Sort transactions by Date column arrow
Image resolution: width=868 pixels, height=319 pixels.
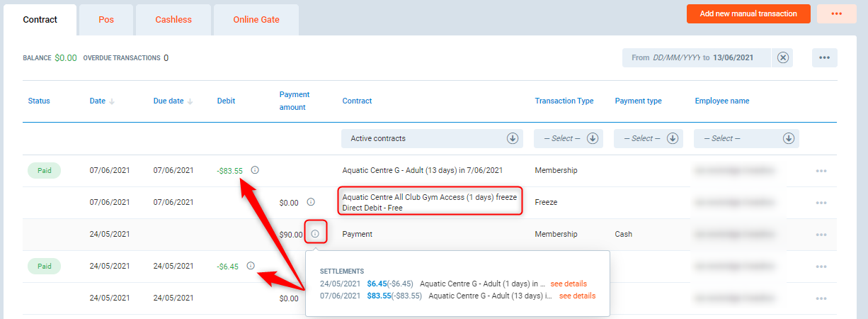point(113,101)
